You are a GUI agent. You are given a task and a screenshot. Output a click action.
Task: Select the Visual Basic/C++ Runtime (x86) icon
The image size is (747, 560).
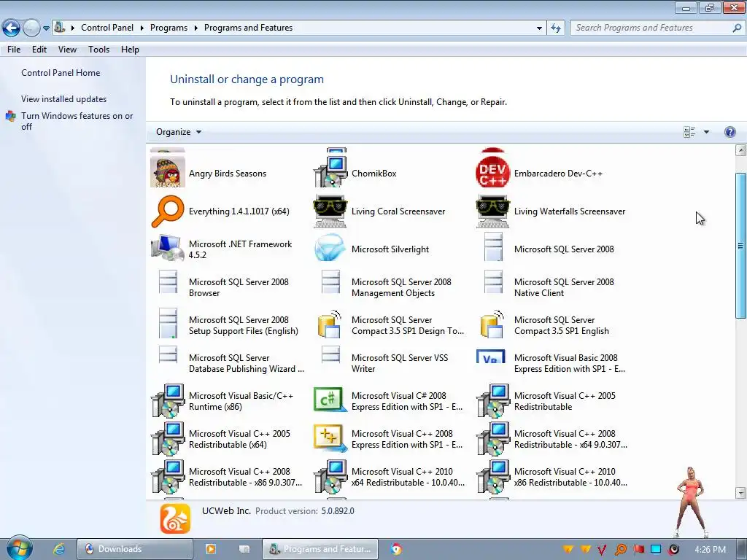pyautogui.click(x=168, y=400)
